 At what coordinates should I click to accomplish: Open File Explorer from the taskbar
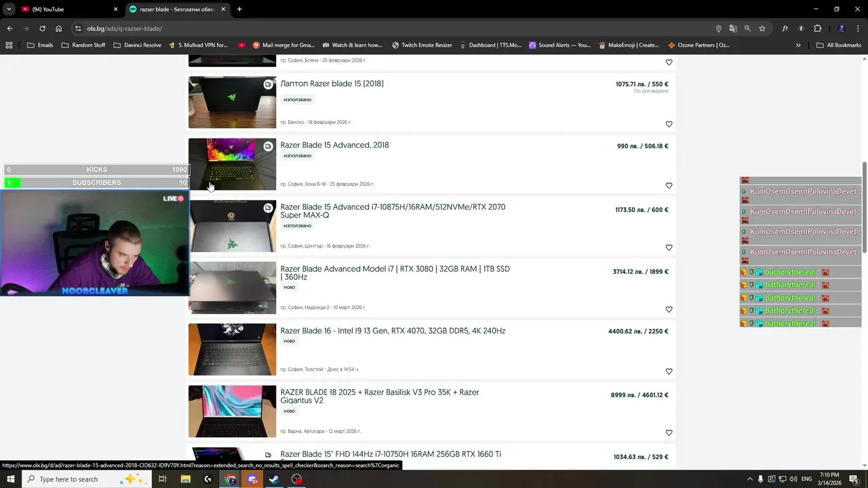[x=186, y=479]
